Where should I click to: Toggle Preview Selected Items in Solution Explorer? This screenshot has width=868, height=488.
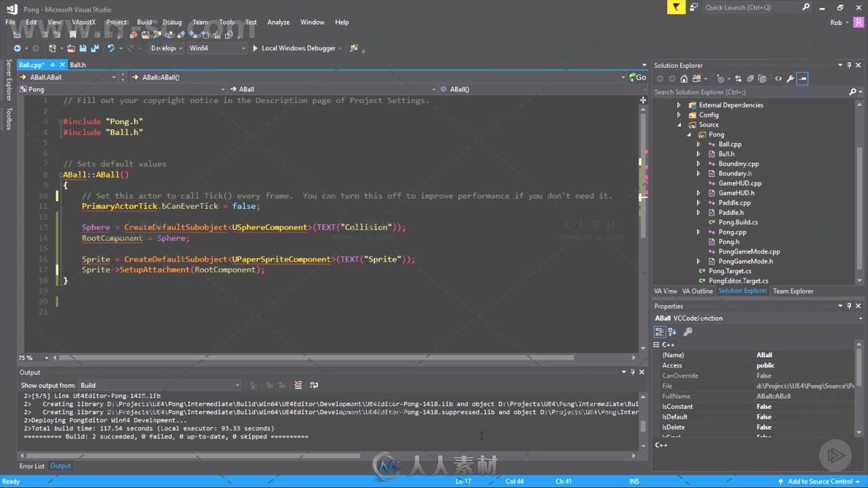point(802,79)
